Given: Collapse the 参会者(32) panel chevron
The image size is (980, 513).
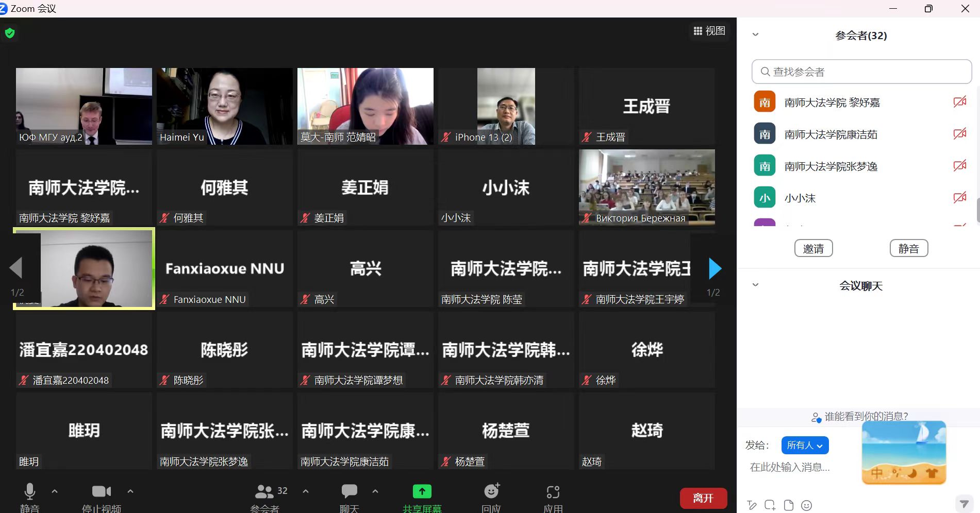Looking at the screenshot, I should click(755, 35).
